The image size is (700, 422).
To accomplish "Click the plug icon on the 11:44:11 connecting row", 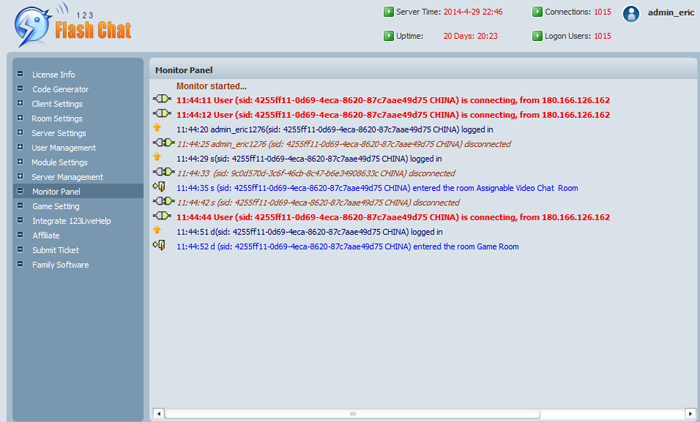I will (162, 99).
